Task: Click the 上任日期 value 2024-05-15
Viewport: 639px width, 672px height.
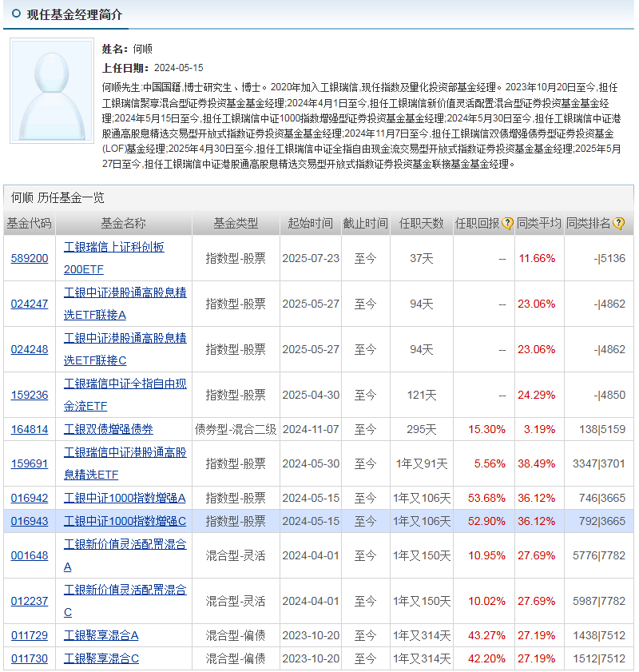Action: pos(179,68)
